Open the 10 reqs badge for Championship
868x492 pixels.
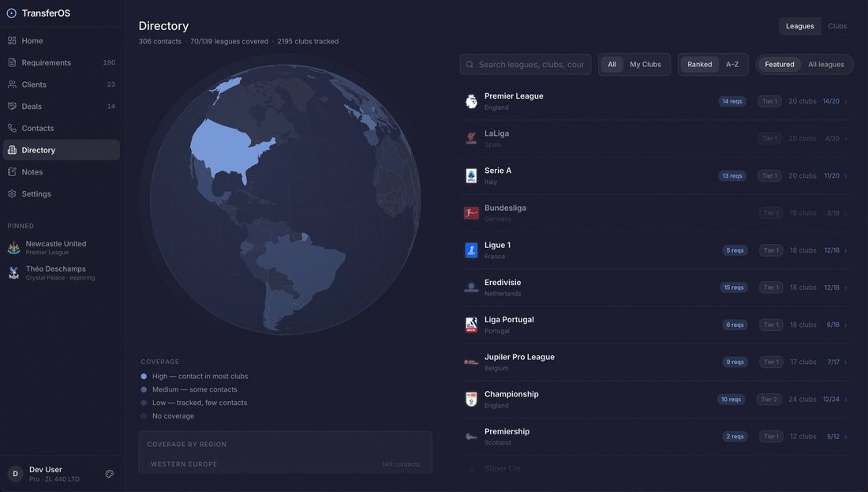(x=731, y=399)
